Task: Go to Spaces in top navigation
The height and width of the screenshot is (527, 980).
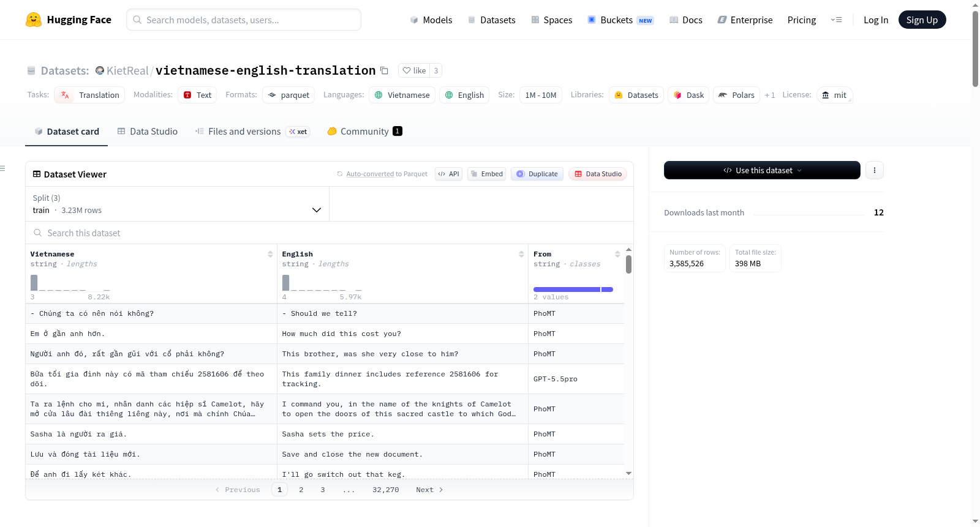Action: pyautogui.click(x=551, y=20)
